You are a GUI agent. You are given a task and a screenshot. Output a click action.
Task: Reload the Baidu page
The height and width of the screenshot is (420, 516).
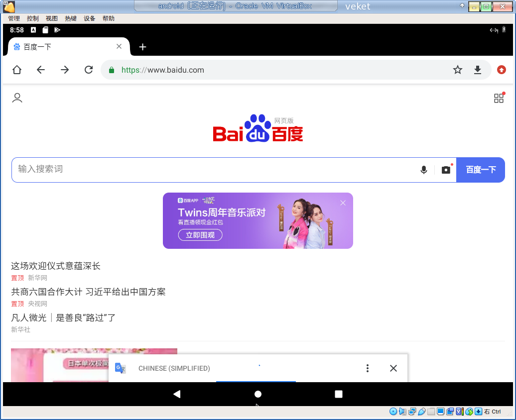click(x=89, y=70)
